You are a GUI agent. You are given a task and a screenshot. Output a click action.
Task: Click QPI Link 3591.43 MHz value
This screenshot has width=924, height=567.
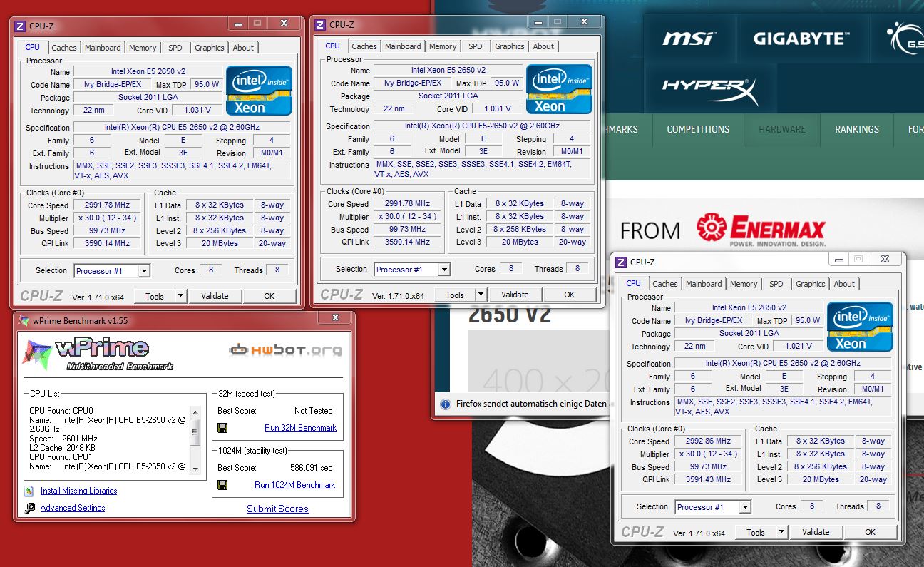(707, 480)
